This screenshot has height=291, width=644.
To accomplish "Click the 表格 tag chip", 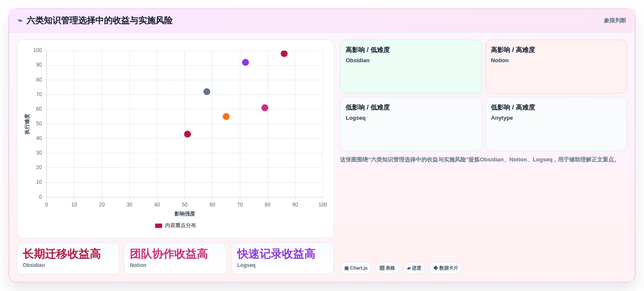I will tap(387, 268).
